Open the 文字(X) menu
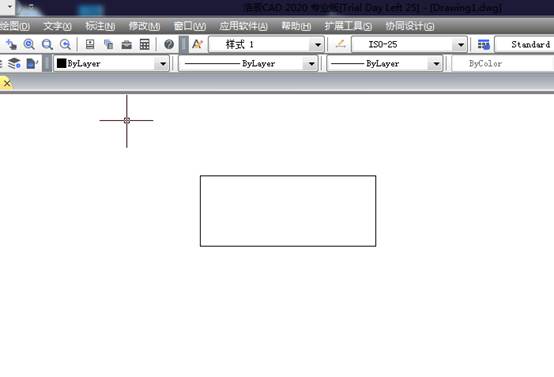 click(57, 26)
